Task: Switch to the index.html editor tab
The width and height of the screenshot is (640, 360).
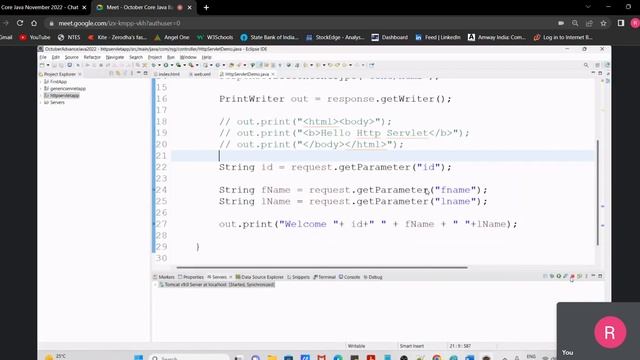Action: pyautogui.click(x=167, y=74)
